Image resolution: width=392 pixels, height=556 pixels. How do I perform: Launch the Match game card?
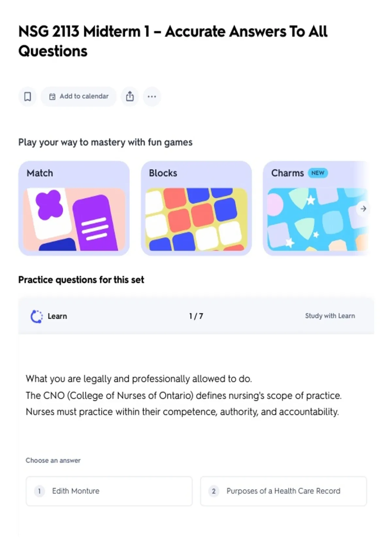coord(74,208)
